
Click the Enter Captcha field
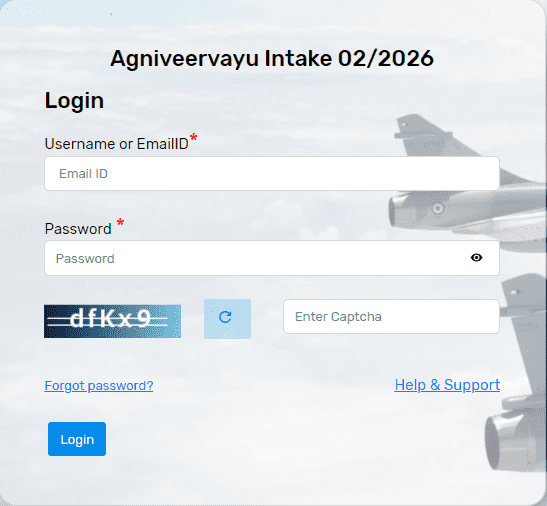[x=391, y=317]
